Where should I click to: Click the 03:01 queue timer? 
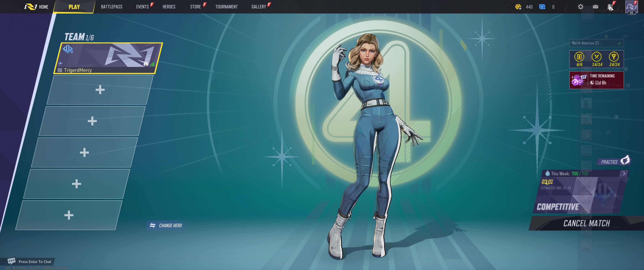pyautogui.click(x=547, y=181)
